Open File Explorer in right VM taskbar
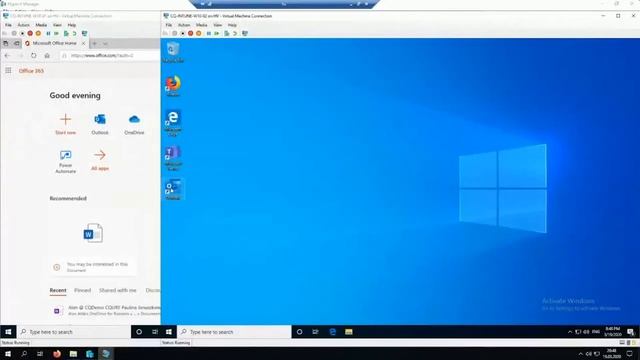This screenshot has height=360, width=640. (x=349, y=332)
